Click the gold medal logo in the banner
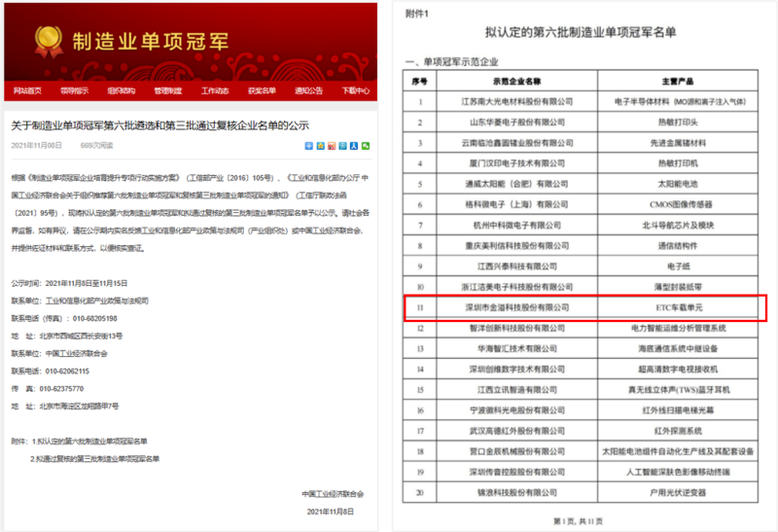The height and width of the screenshot is (532, 778). click(x=48, y=41)
